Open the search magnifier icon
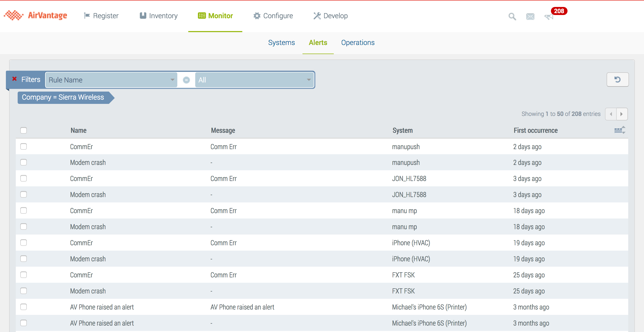Viewport: 644px width, 332px height. [512, 17]
